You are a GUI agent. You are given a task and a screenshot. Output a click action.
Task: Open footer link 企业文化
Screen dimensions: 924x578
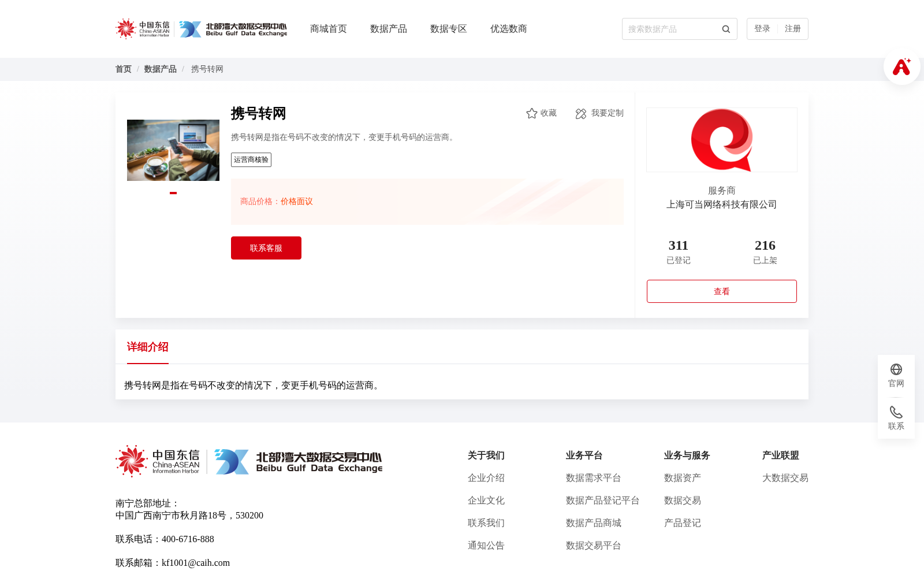pyautogui.click(x=486, y=501)
